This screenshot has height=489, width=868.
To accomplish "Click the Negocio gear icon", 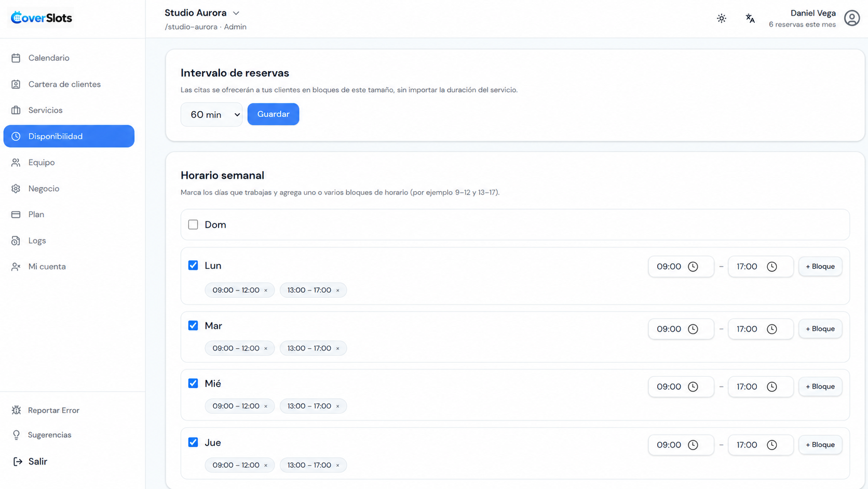I will click(x=16, y=189).
